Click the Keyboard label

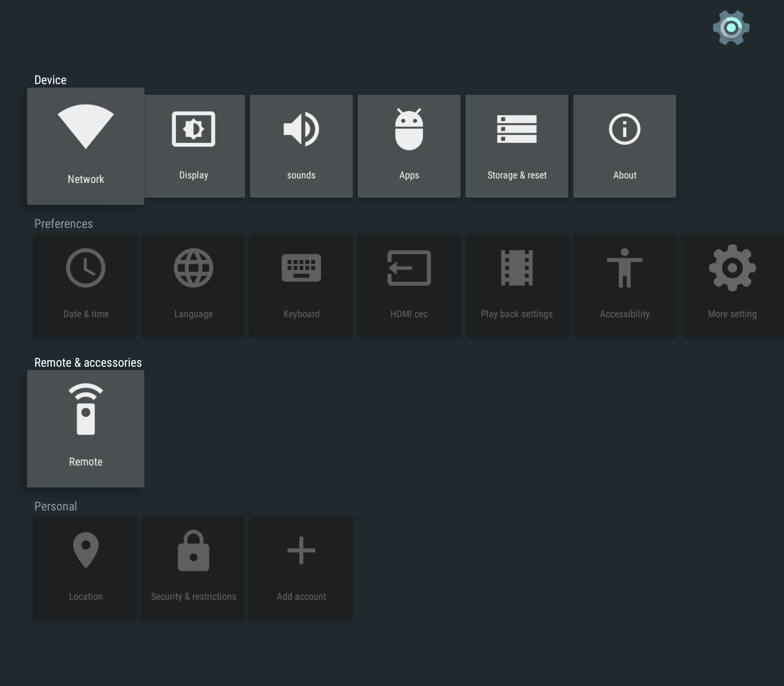tap(301, 314)
